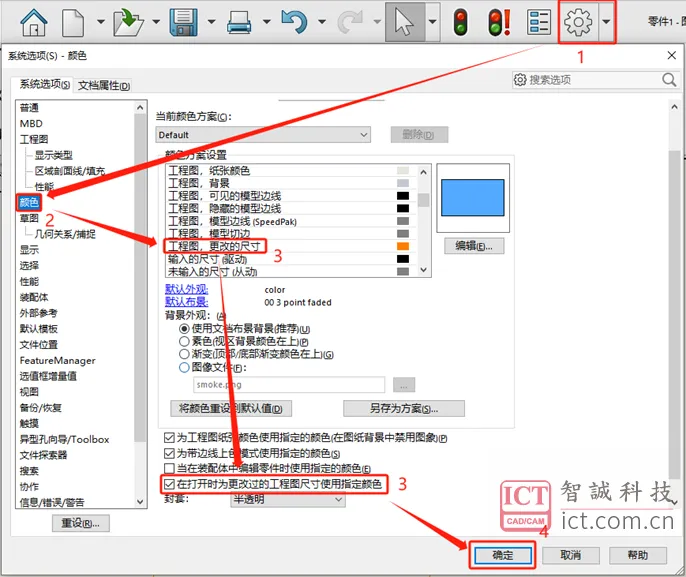686x577 pixels.
Task: Click the 编辑(E)... button
Action: 474,246
